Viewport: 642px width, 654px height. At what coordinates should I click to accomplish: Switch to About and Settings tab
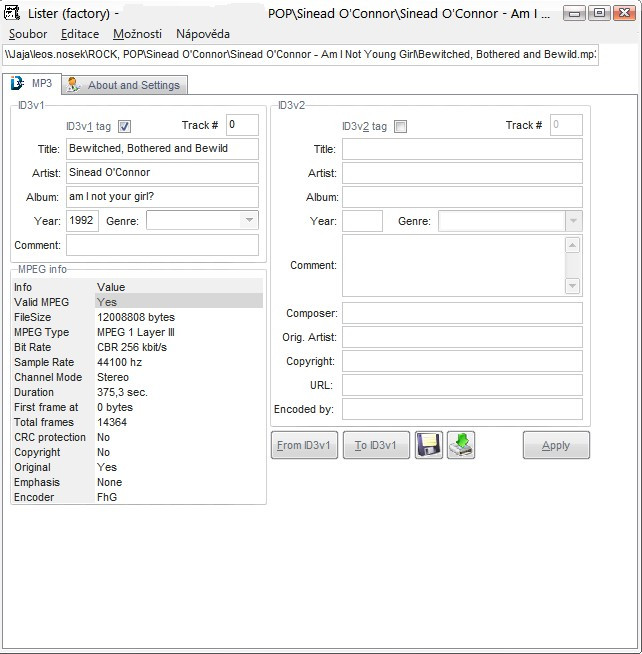tap(125, 85)
